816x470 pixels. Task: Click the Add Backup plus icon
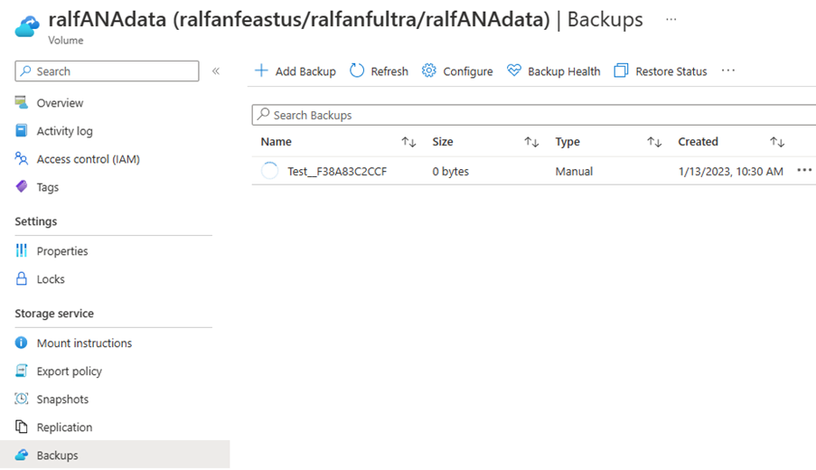pos(261,71)
